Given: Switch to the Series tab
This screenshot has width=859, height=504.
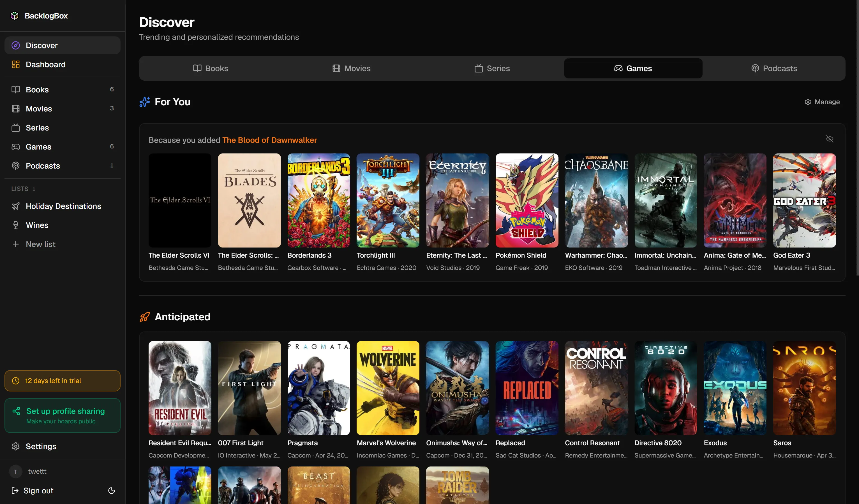Looking at the screenshot, I should point(491,68).
